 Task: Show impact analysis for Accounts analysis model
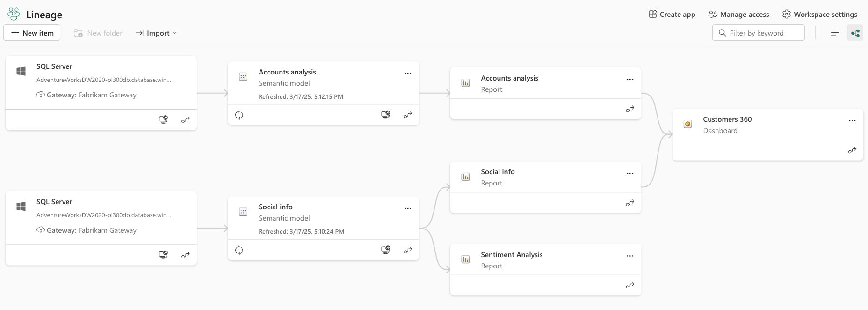(x=385, y=115)
